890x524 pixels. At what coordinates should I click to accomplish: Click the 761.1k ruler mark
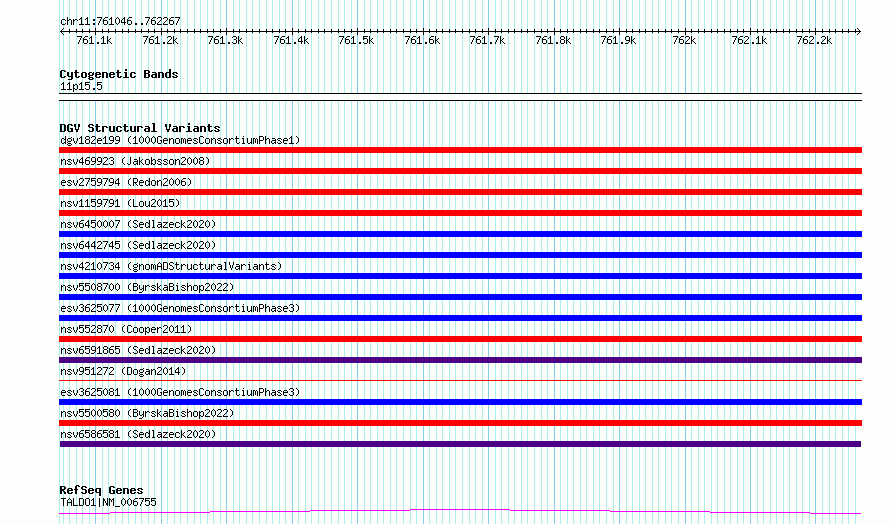(94, 40)
